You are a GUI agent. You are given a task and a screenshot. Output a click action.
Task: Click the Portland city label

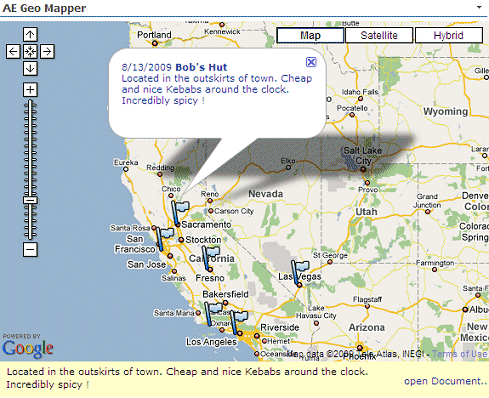(154, 35)
